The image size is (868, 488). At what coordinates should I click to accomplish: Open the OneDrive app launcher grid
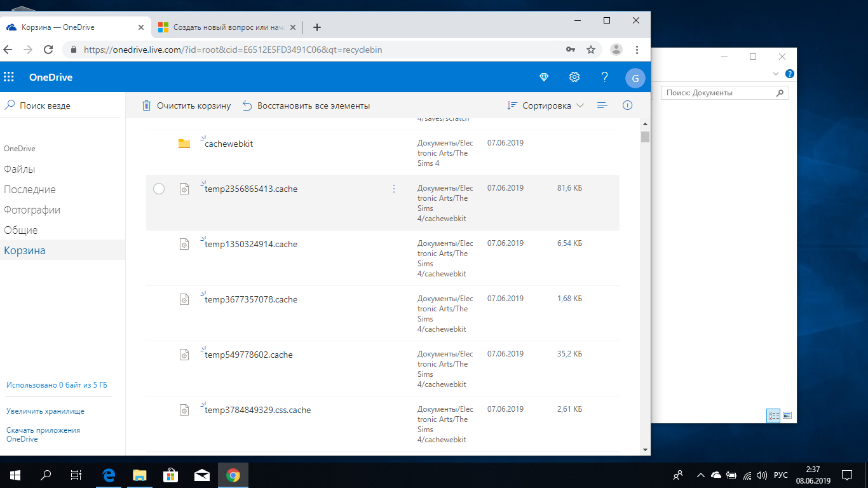pyautogui.click(x=9, y=78)
